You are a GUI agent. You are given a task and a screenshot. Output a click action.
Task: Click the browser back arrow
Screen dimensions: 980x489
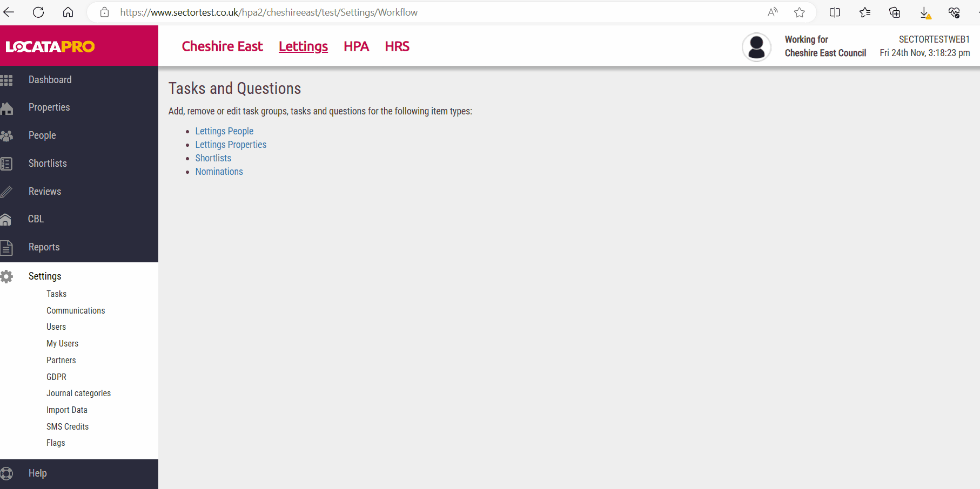tap(9, 12)
